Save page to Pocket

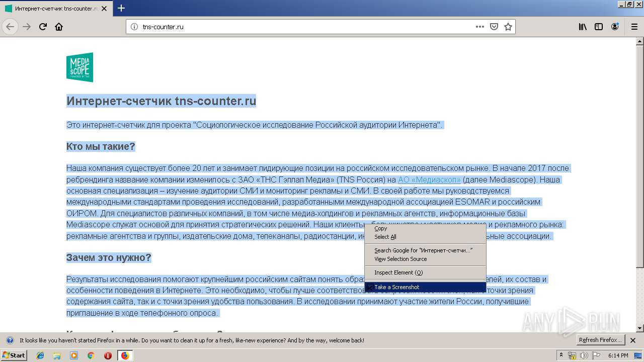494,27
